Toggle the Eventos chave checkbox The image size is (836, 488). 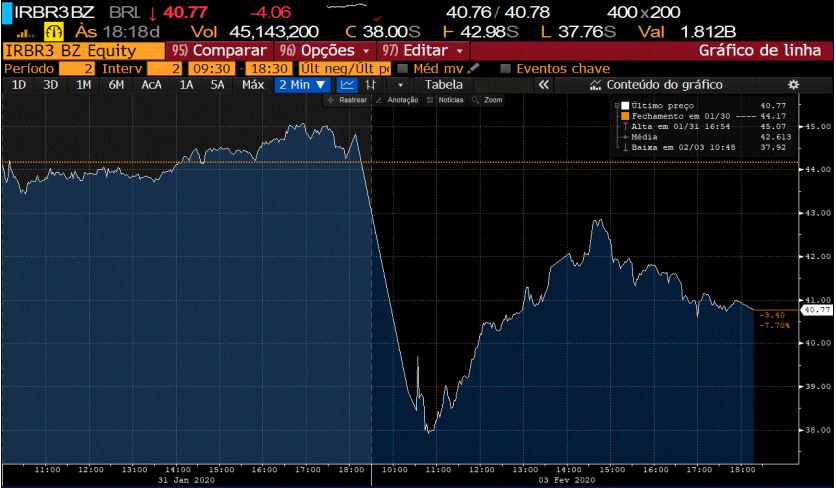506,68
